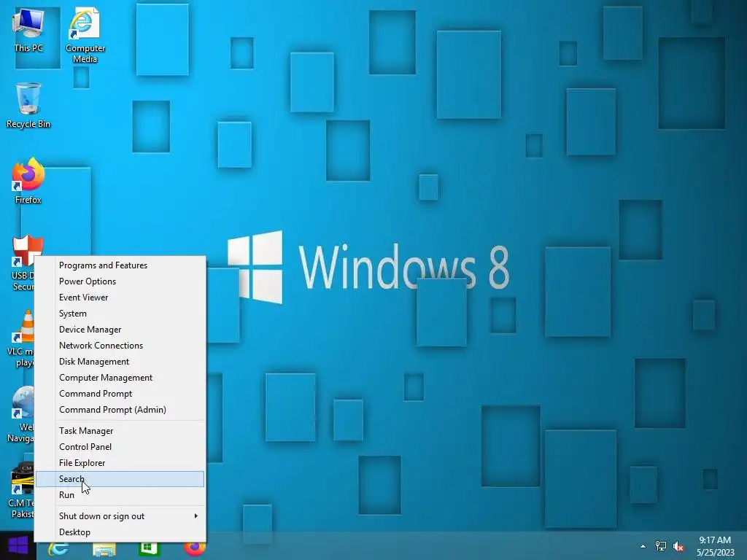
Task: Launch Firefox from the desktop icon
Action: [28, 181]
